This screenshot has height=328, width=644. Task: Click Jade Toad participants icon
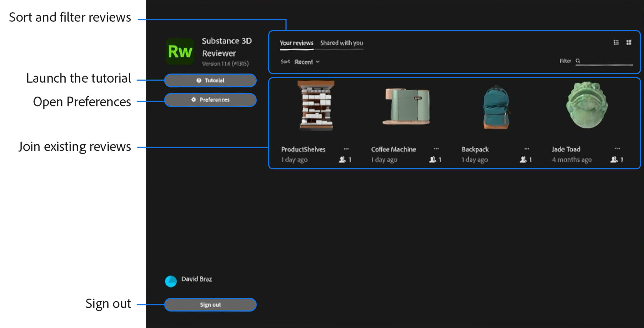[x=614, y=160]
